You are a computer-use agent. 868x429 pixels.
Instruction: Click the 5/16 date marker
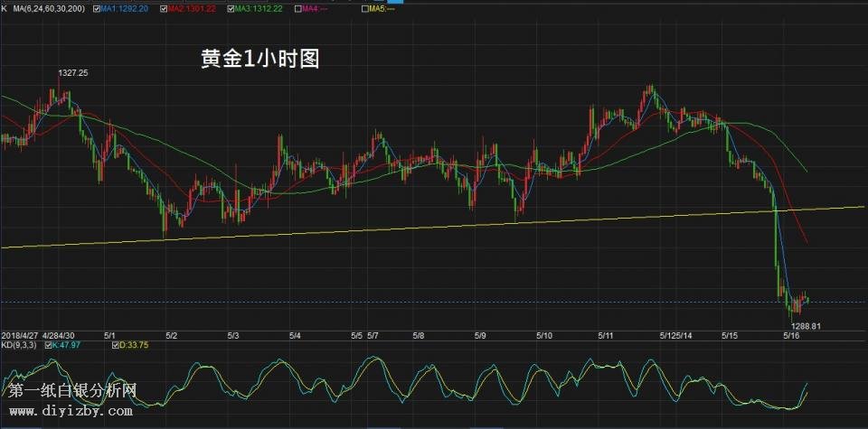(x=790, y=335)
